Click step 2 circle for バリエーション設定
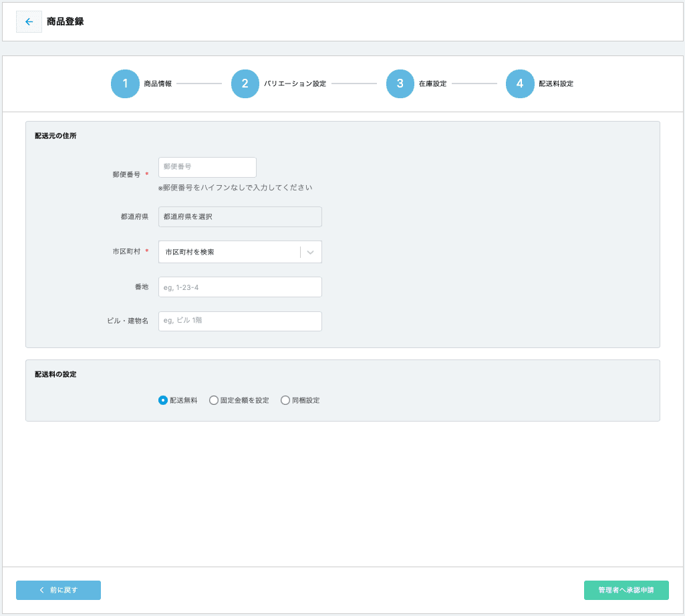Screen dimensions: 685x616 pos(245,84)
